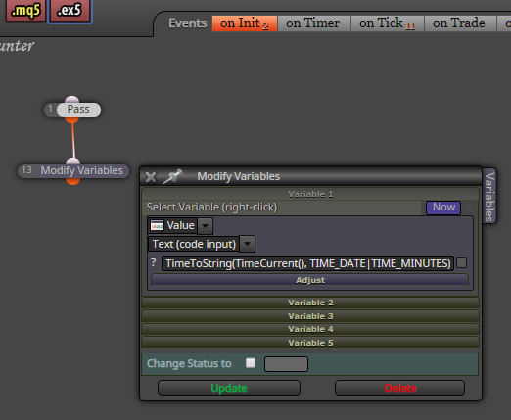Click the Now variable button

(443, 208)
